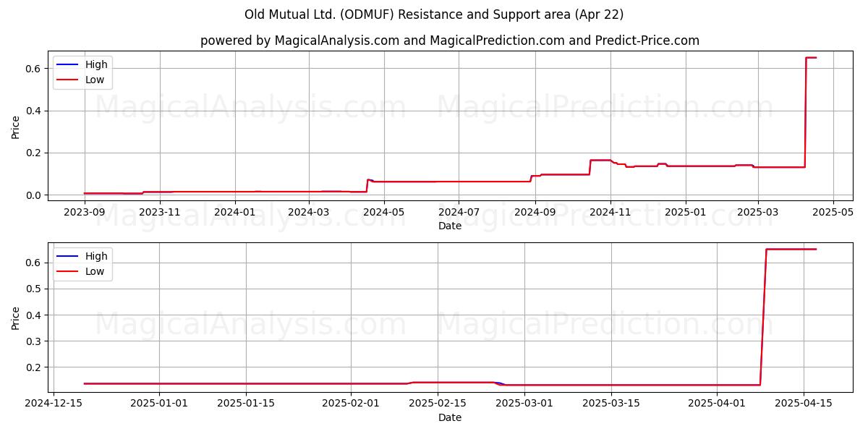
Task: Click the '2023-11' tick label
Action: (159, 213)
